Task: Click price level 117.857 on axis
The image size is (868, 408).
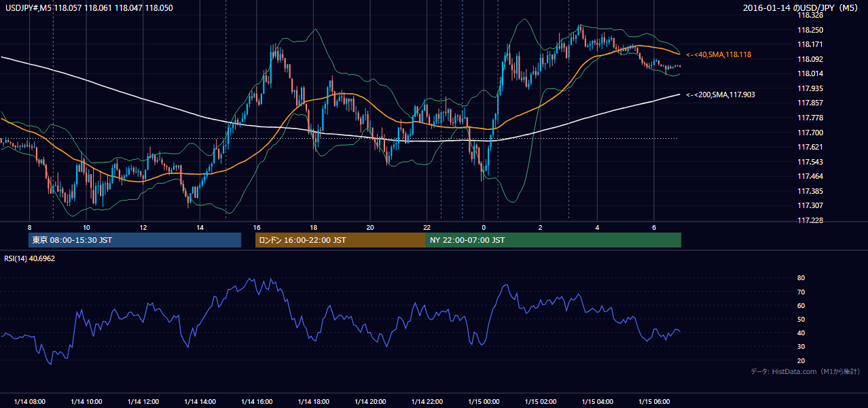Action: [810, 103]
